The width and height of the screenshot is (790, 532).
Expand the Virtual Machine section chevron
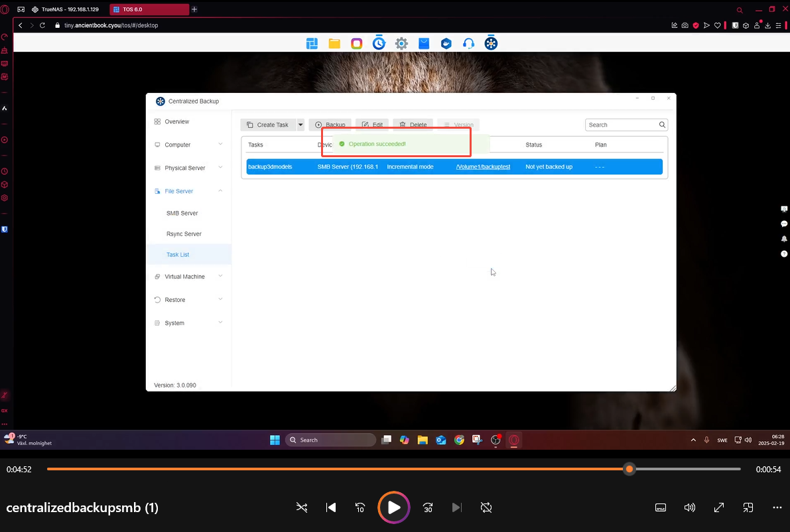click(220, 276)
